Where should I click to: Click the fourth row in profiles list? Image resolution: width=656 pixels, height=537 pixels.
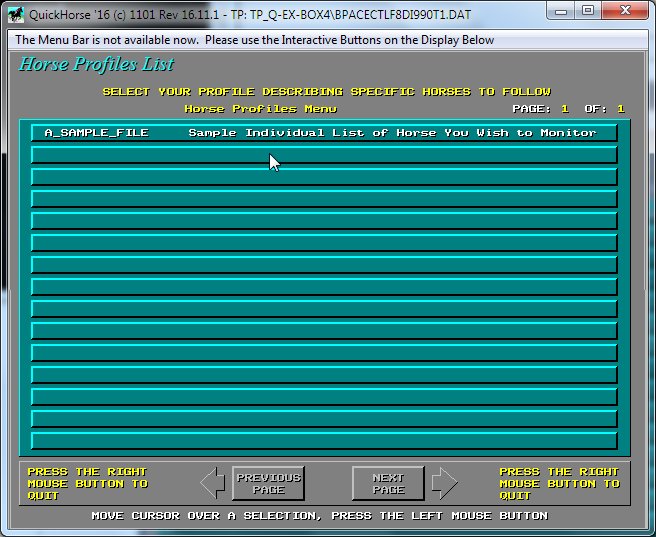tap(324, 199)
